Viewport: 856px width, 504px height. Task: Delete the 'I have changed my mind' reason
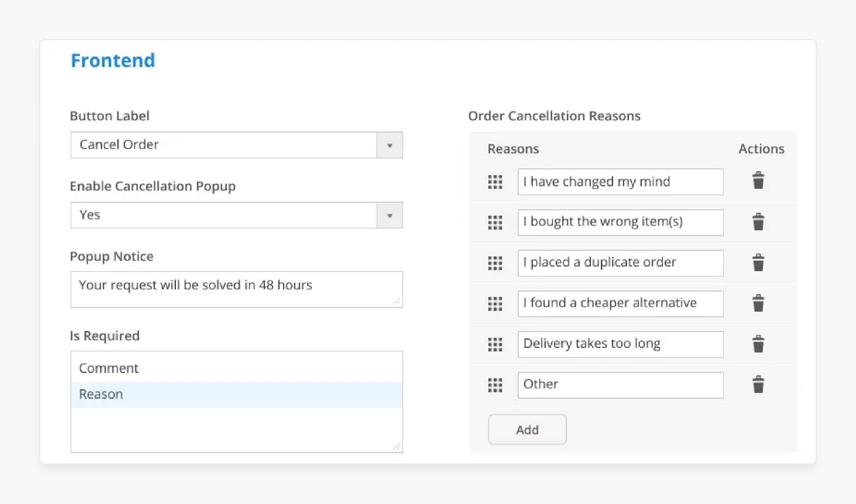pyautogui.click(x=758, y=180)
